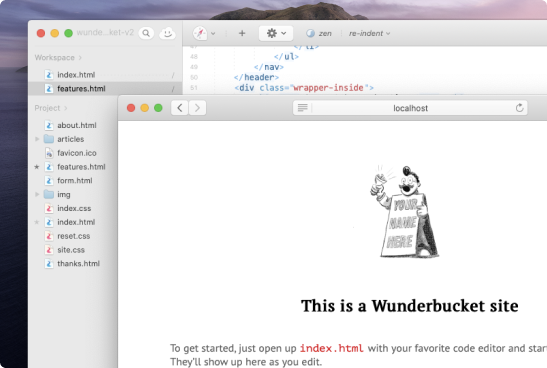The image size is (547, 368).
Task: Open the search magnifier in the editor sidebar
Action: click(146, 33)
